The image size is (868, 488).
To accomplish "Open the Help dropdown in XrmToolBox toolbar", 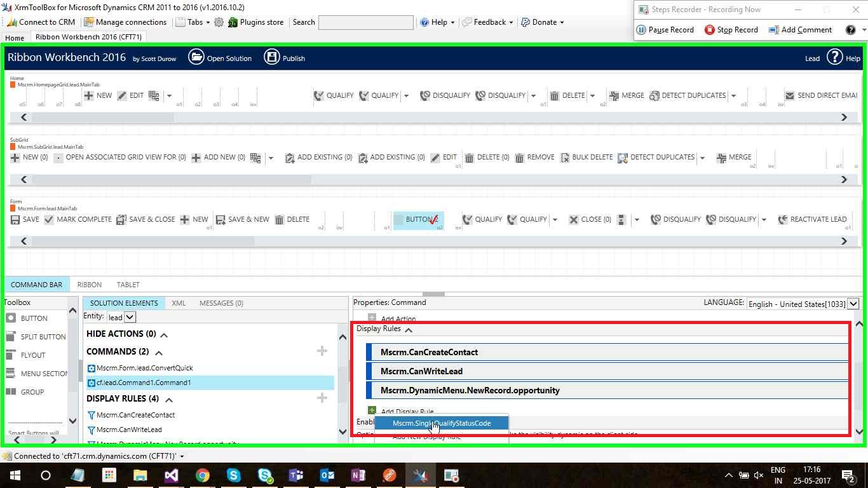I will (x=437, y=22).
